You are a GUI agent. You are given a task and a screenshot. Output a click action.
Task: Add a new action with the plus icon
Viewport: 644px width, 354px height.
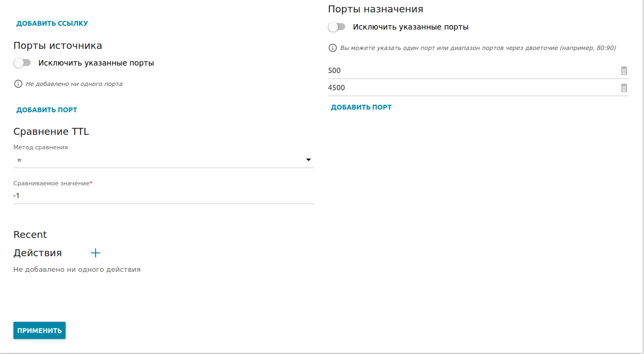tap(96, 253)
